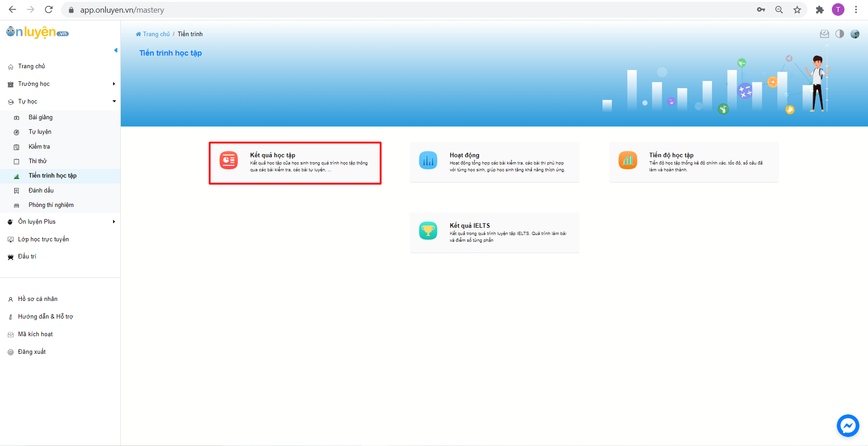The height and width of the screenshot is (446, 868).
Task: Go to the Kiểm tra section
Action: (x=39, y=146)
